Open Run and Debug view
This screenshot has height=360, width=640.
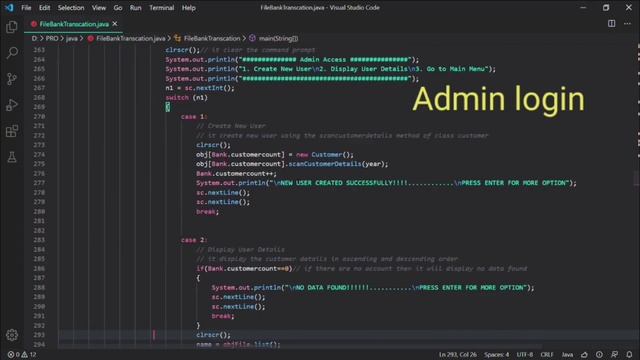point(12,105)
